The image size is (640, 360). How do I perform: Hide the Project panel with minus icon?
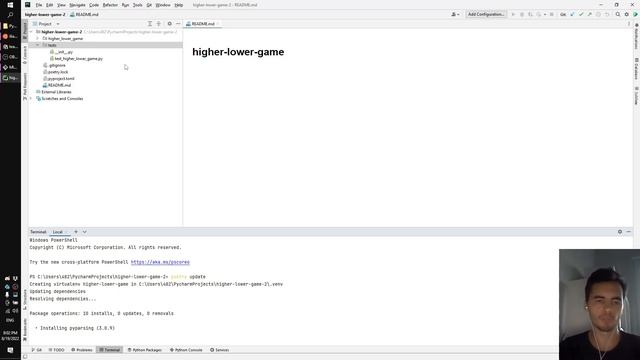(178, 24)
